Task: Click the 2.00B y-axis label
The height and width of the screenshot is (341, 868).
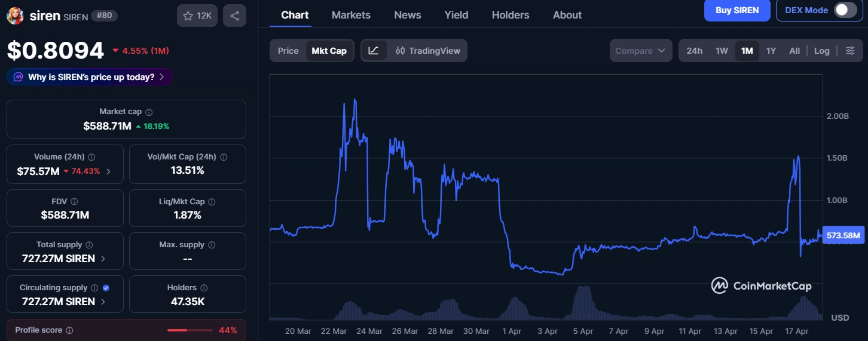Action: click(838, 116)
